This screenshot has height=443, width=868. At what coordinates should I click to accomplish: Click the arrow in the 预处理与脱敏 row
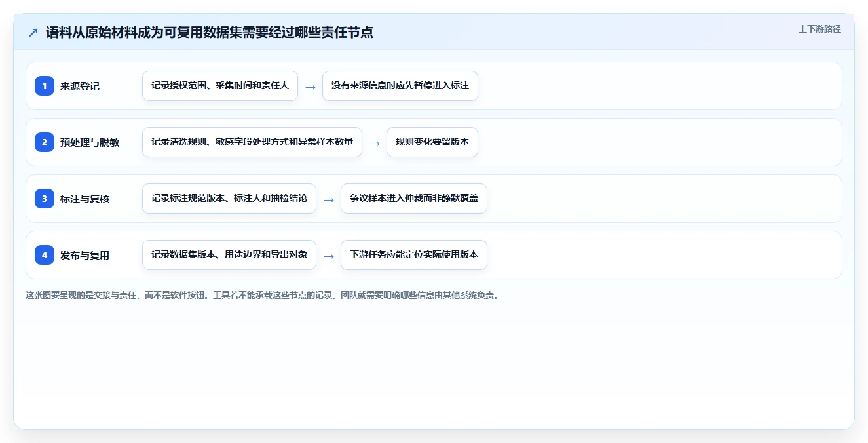375,143
